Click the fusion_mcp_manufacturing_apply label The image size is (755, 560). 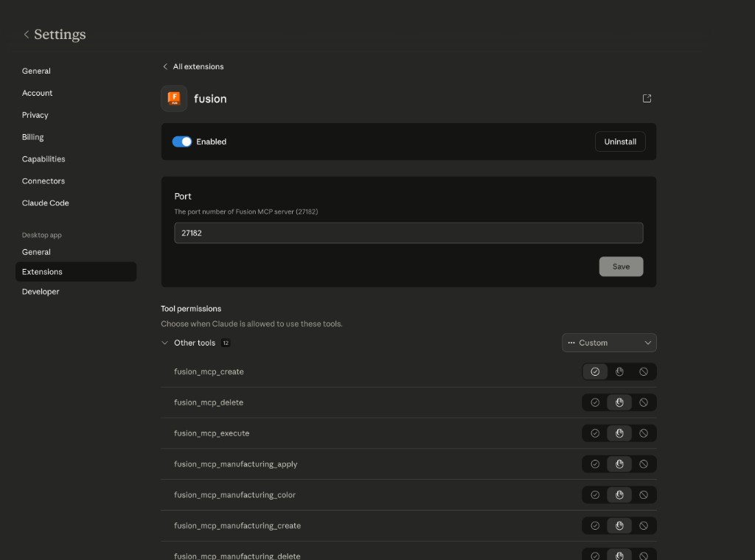[x=235, y=463]
